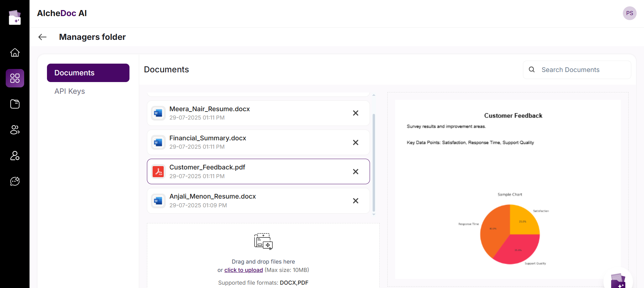Click scrollbar down arrow of document list

click(374, 214)
